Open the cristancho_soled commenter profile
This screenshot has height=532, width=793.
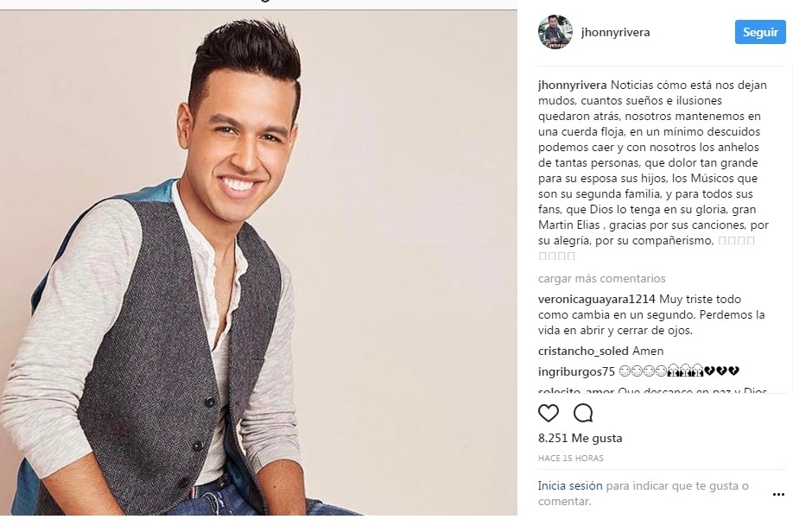[x=583, y=351]
